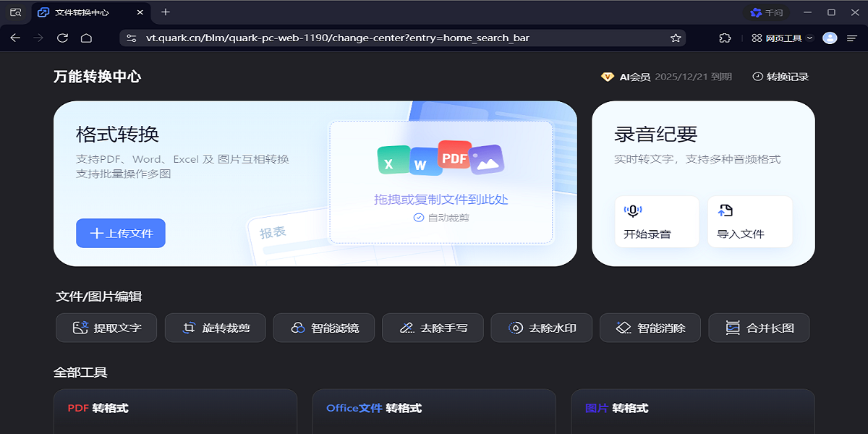This screenshot has width=868, height=434.
Task: Click the tab search icon at top-left
Action: pos(15,12)
